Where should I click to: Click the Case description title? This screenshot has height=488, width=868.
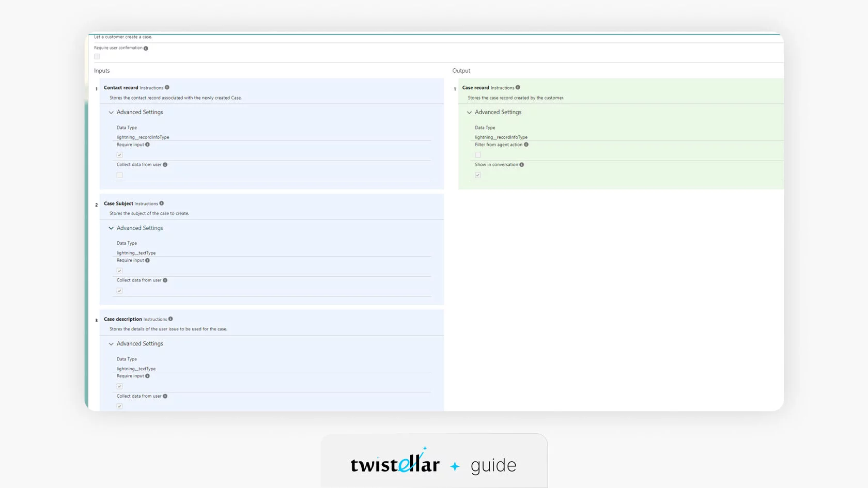pyautogui.click(x=123, y=319)
